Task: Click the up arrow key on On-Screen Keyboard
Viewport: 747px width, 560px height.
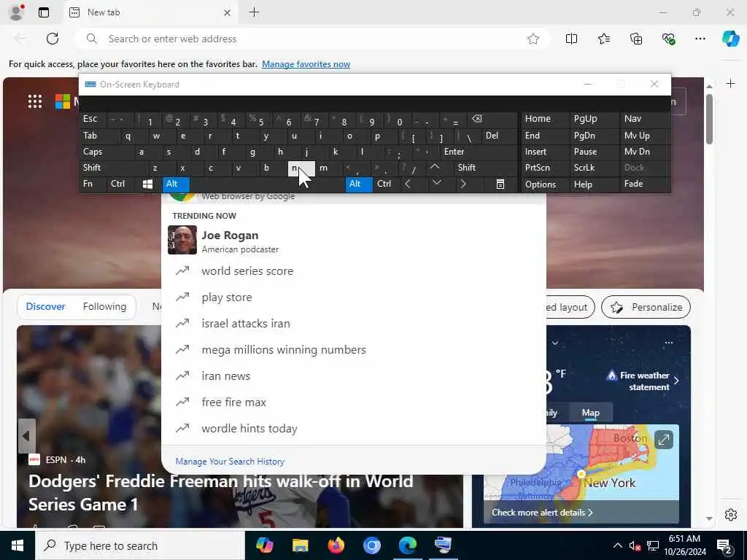Action: click(435, 168)
